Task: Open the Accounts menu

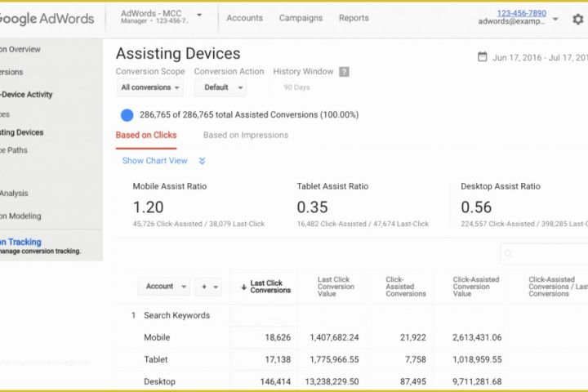Action: tap(244, 18)
